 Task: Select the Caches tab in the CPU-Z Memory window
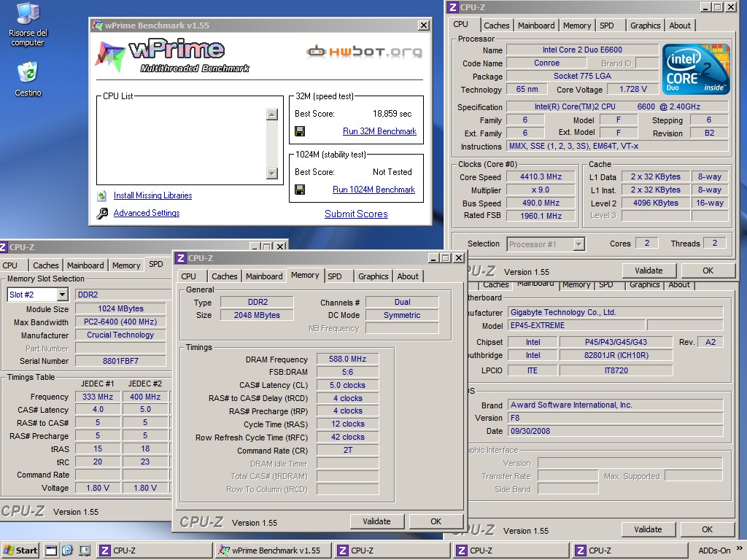point(225,276)
